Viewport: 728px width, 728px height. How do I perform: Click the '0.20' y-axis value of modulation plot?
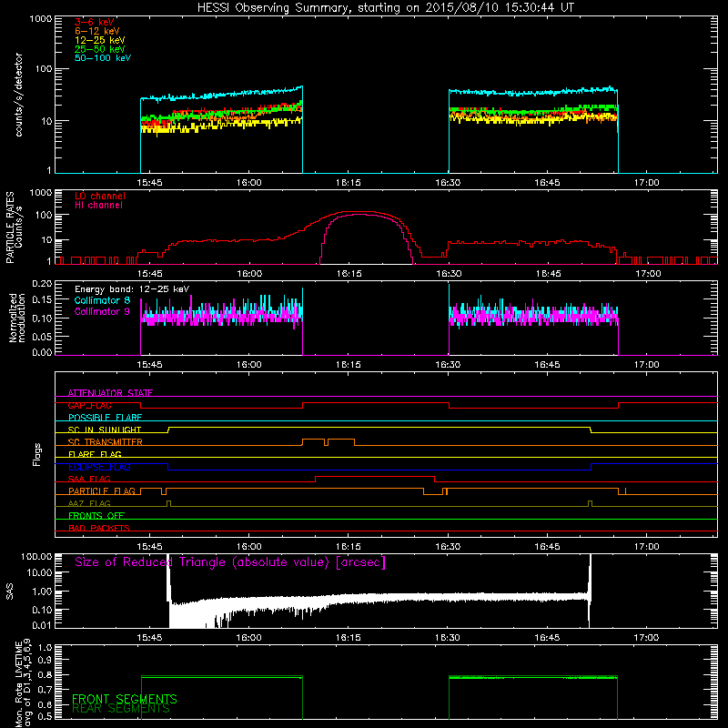click(x=41, y=284)
